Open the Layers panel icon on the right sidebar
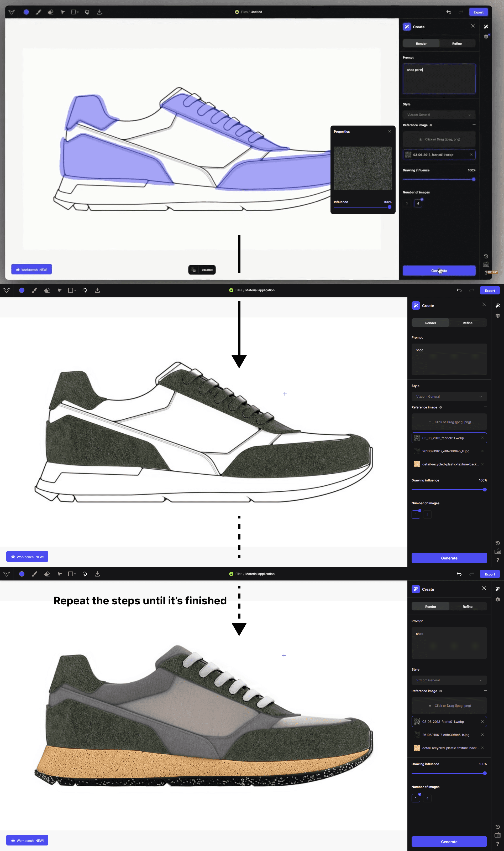 pos(486,36)
